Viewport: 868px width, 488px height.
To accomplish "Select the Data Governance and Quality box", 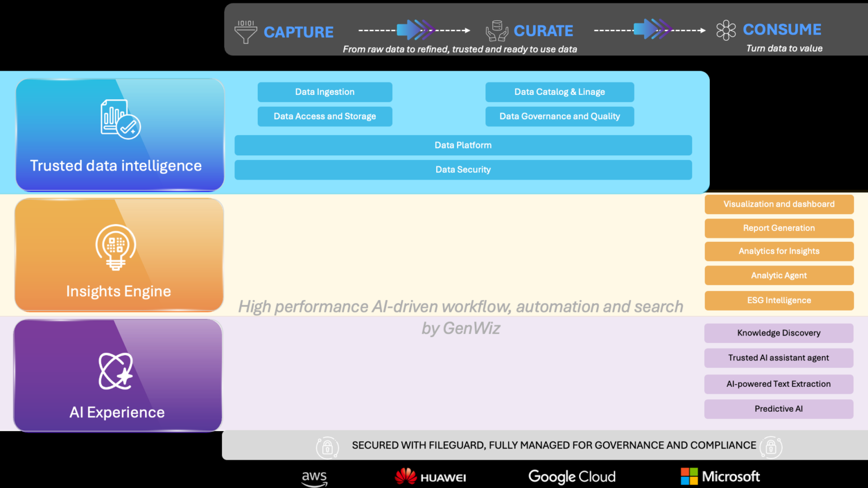I will point(559,116).
